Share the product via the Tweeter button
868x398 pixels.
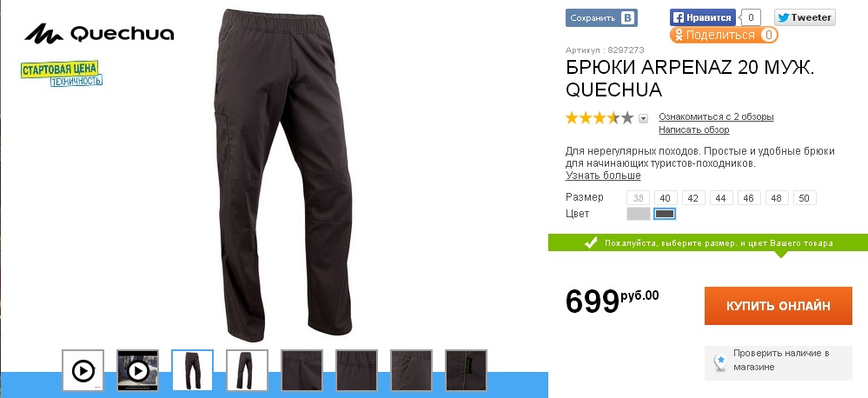[805, 17]
